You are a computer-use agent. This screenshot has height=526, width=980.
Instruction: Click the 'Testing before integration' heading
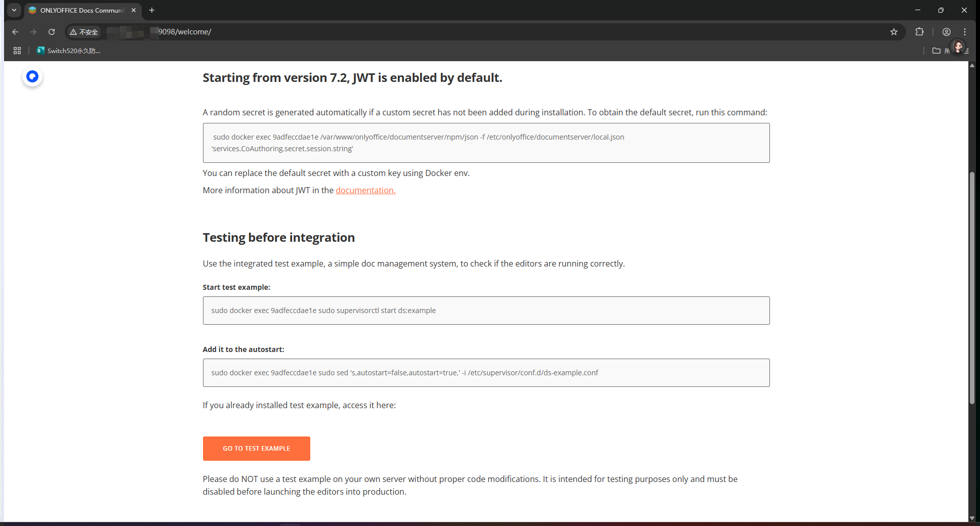(279, 238)
